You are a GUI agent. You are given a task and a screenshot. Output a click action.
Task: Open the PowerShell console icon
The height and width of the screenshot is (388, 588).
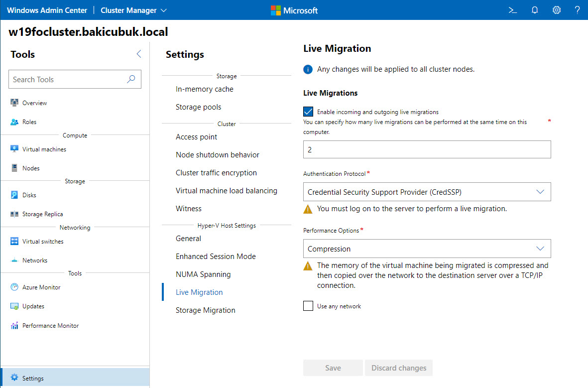point(513,10)
